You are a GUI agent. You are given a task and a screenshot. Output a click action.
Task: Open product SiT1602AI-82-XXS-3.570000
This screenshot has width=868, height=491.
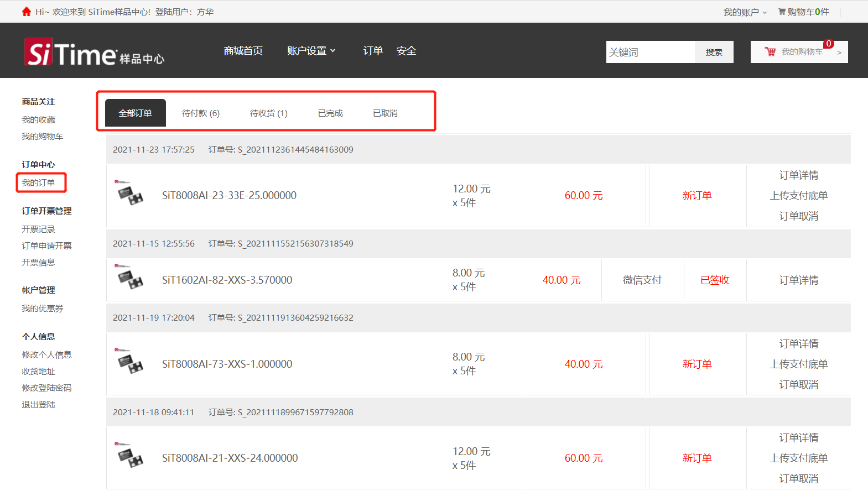click(227, 280)
